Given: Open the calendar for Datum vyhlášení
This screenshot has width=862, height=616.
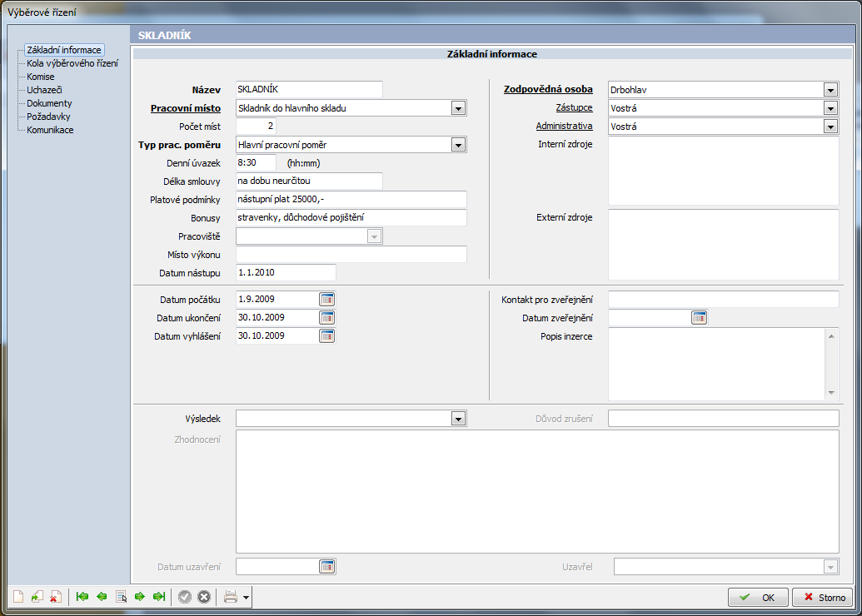Looking at the screenshot, I should click(327, 335).
